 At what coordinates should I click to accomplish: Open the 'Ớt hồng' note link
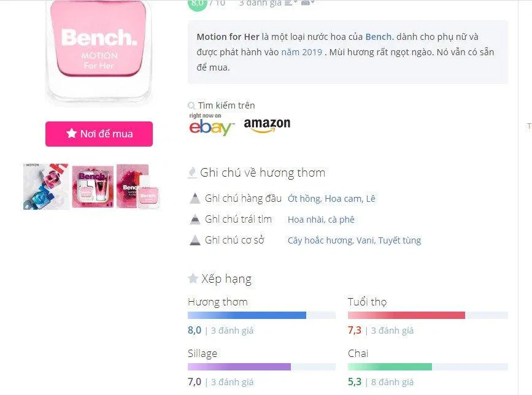tap(303, 197)
